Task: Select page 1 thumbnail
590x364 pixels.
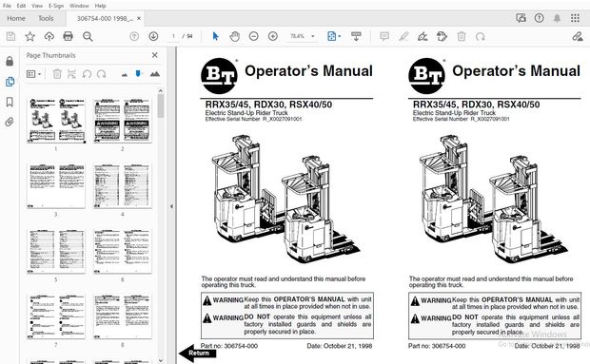Action: point(56,121)
